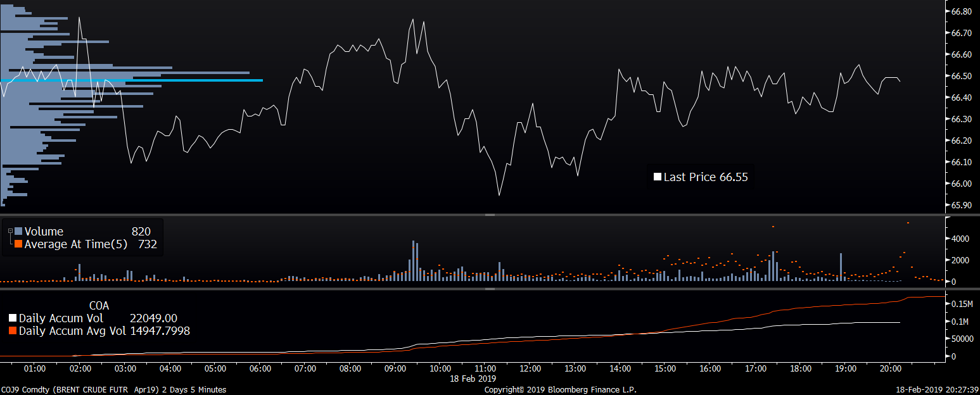
Task: Click the '17:00' time axis label
Action: pos(755,368)
